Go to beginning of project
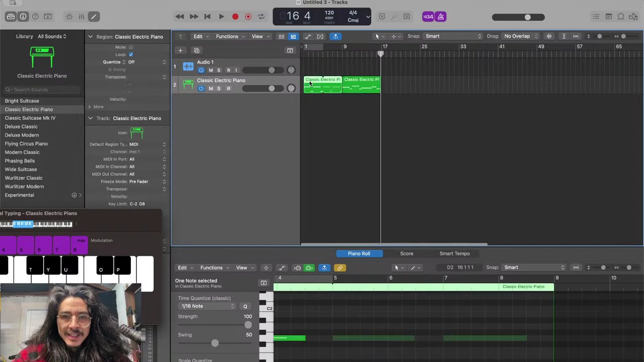The width and height of the screenshot is (644, 362). [x=207, y=17]
